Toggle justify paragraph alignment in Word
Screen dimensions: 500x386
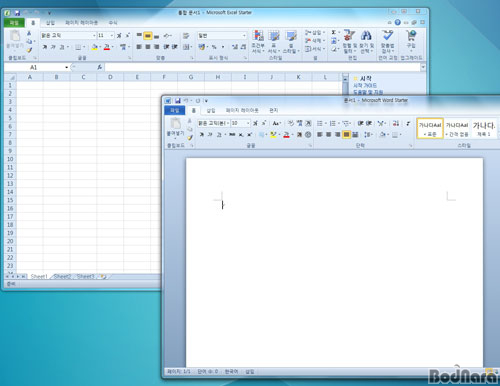tap(346, 135)
